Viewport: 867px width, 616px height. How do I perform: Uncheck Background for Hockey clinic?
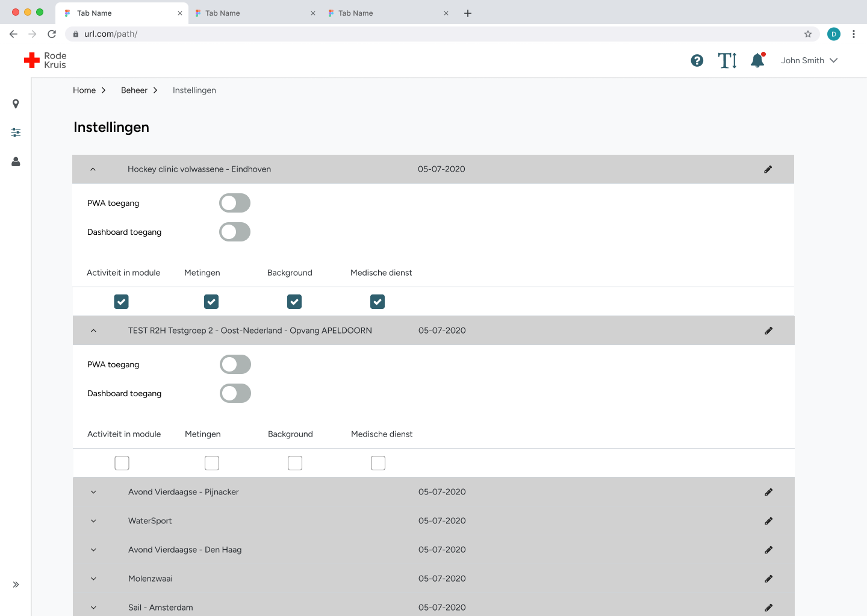294,302
